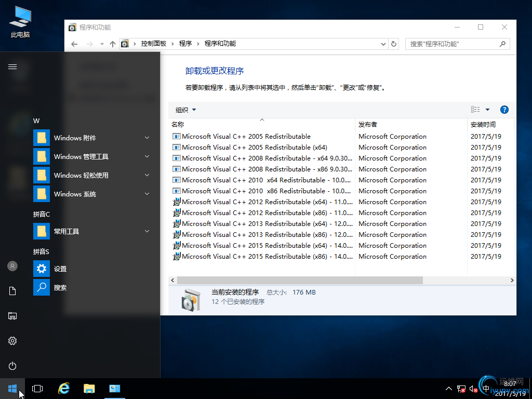
Task: Select Control Panel taskbar button
Action: [115, 389]
